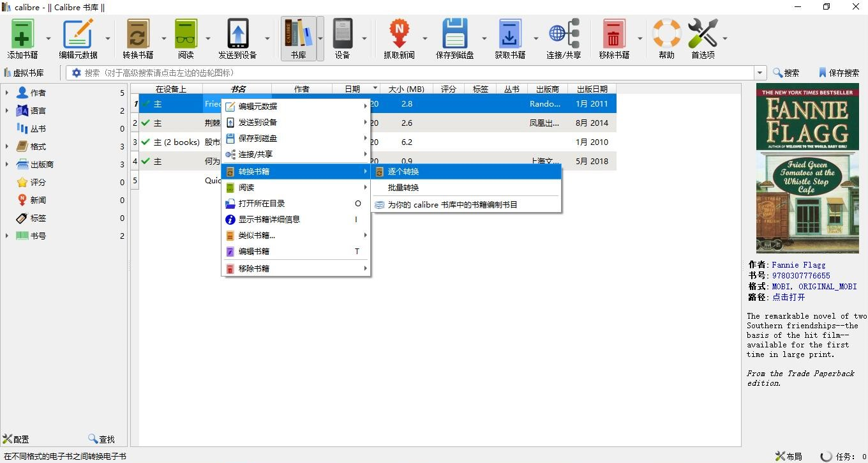Viewport: 868px width, 463px height.
Task: Choose 显示书籍详细信息 in the context menu
Action: [x=296, y=219]
